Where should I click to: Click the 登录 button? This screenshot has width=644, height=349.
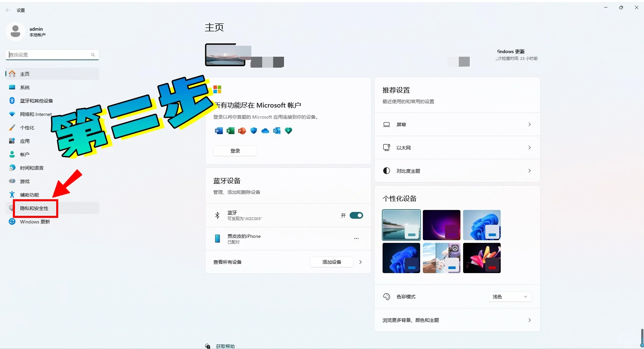(x=235, y=151)
